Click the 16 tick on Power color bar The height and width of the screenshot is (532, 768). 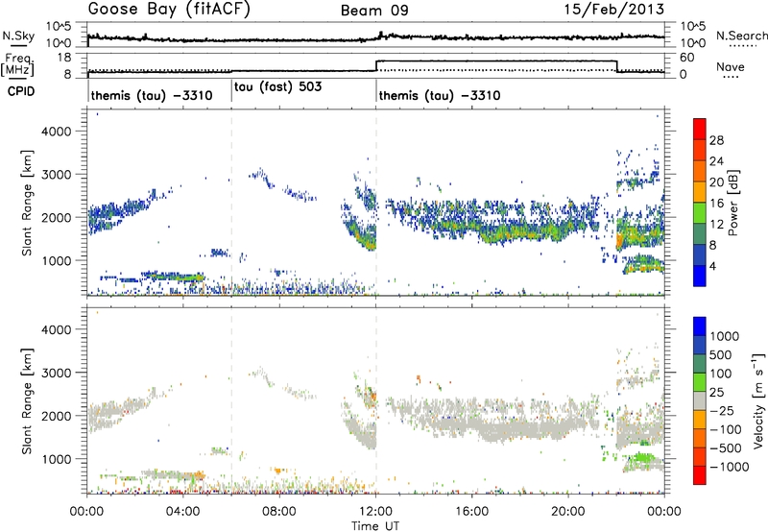[716, 204]
